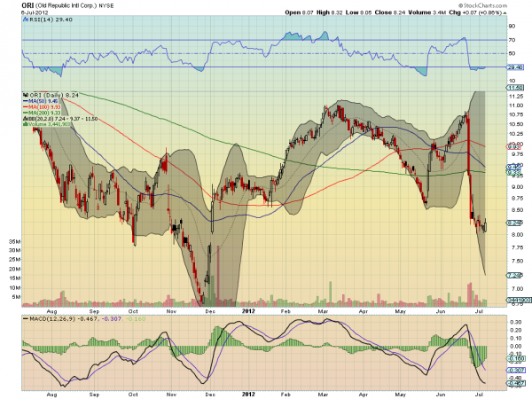Click the candlestick icon before ORI (Daily)

[x=26, y=95]
